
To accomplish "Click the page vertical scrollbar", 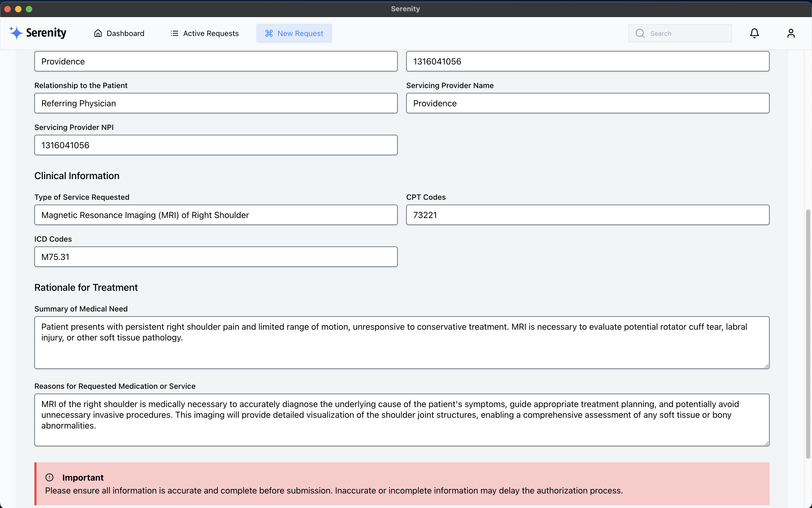I will (x=808, y=334).
